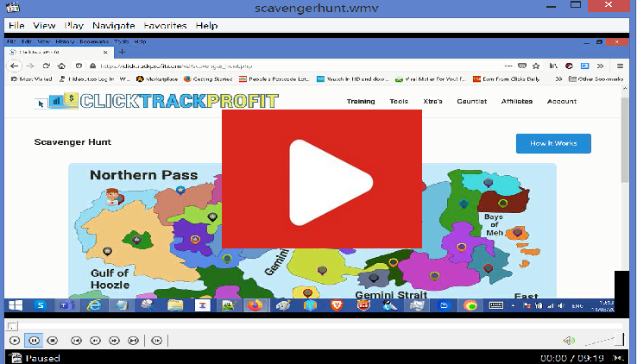Click the Brave browser taskbar icon
This screenshot has height=364, width=637.
pos(337,305)
